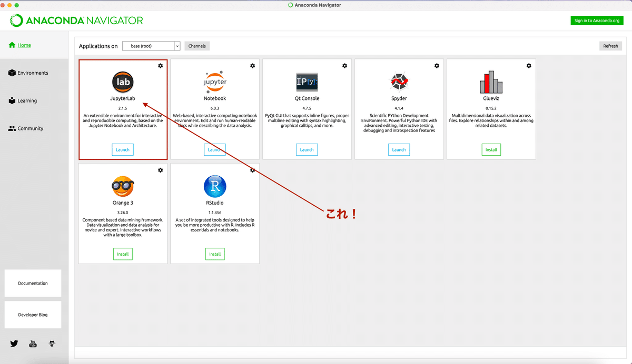Click the Spyder description text
The width and height of the screenshot is (632, 364).
[399, 123]
